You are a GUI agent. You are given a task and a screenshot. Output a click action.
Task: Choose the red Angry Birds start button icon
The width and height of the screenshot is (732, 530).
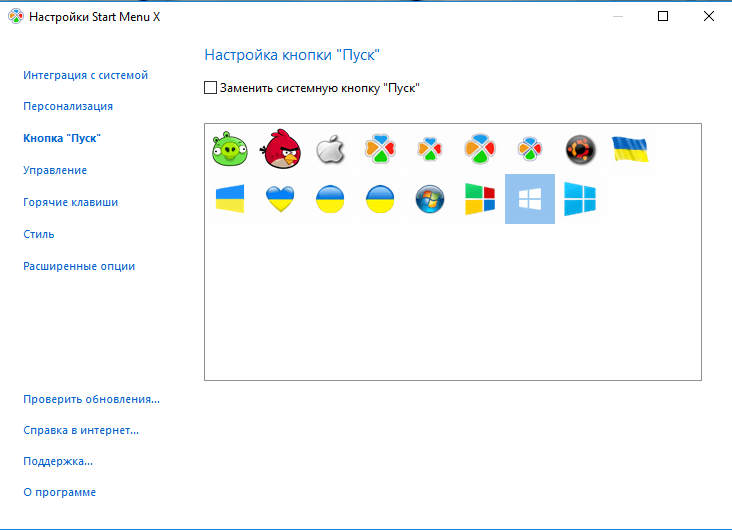tap(280, 149)
